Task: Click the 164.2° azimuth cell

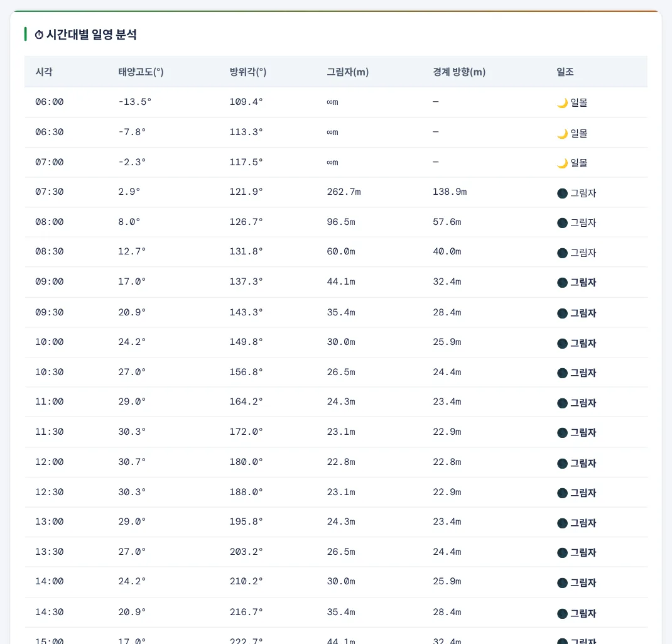Action: point(246,401)
